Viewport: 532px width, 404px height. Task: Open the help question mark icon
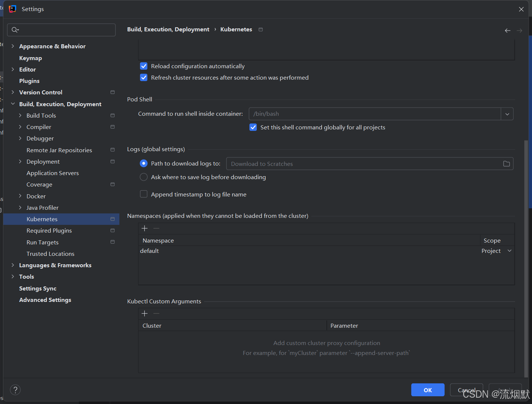coord(15,390)
